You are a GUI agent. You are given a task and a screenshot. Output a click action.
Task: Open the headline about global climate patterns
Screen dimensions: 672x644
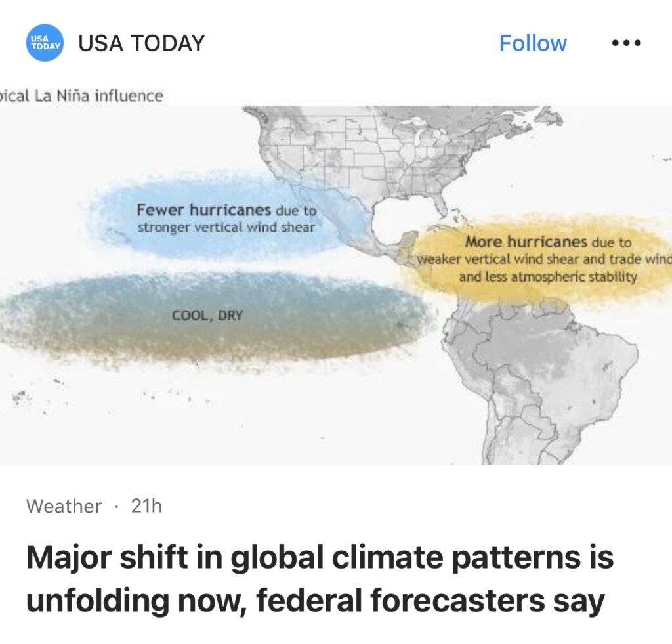[320, 579]
